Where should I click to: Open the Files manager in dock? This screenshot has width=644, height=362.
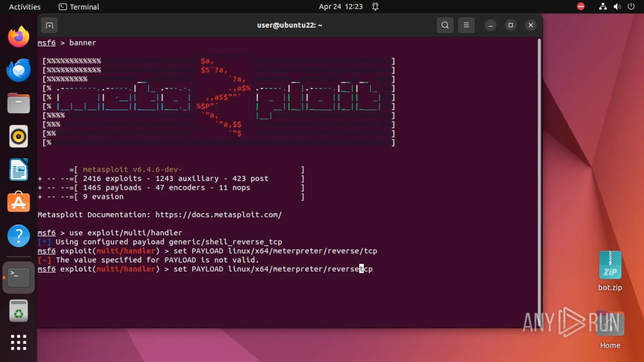click(18, 103)
